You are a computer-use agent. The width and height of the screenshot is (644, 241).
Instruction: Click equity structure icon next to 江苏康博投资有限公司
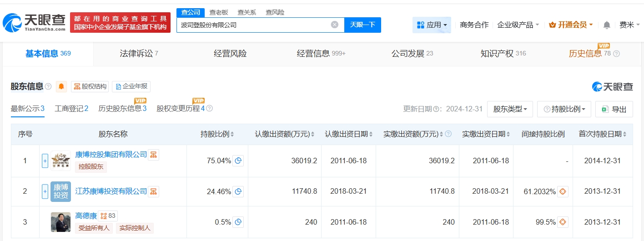154,191
